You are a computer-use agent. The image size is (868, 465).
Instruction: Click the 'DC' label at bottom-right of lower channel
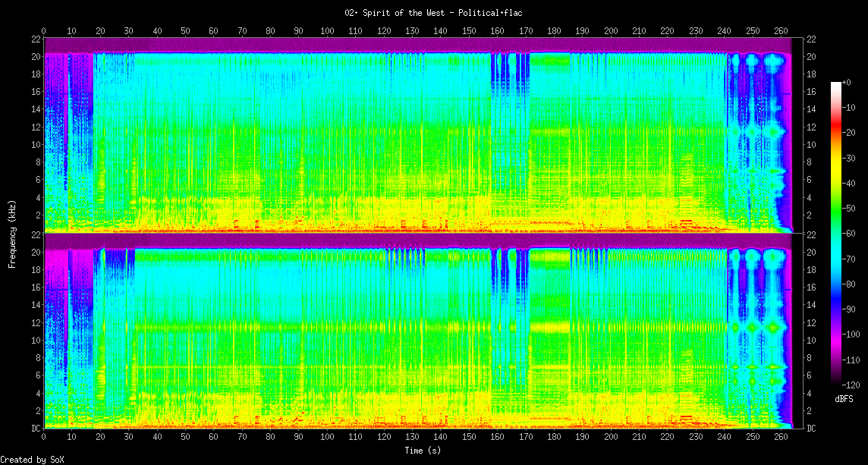coord(811,428)
